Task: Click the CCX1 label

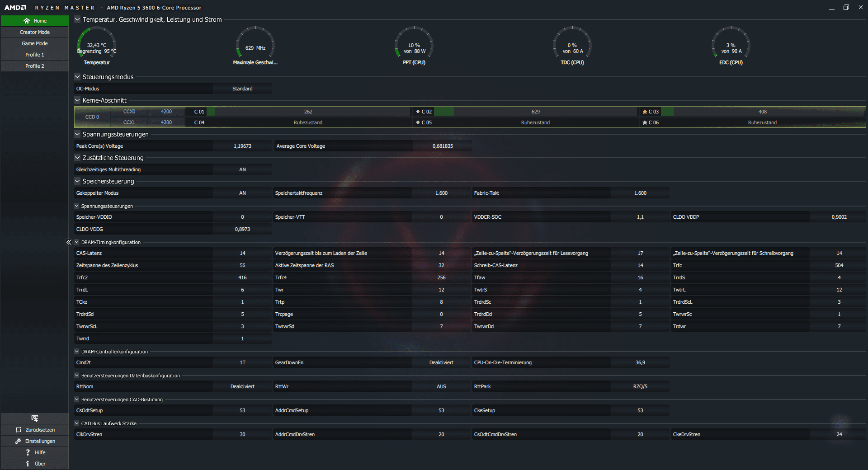Action: tap(129, 122)
